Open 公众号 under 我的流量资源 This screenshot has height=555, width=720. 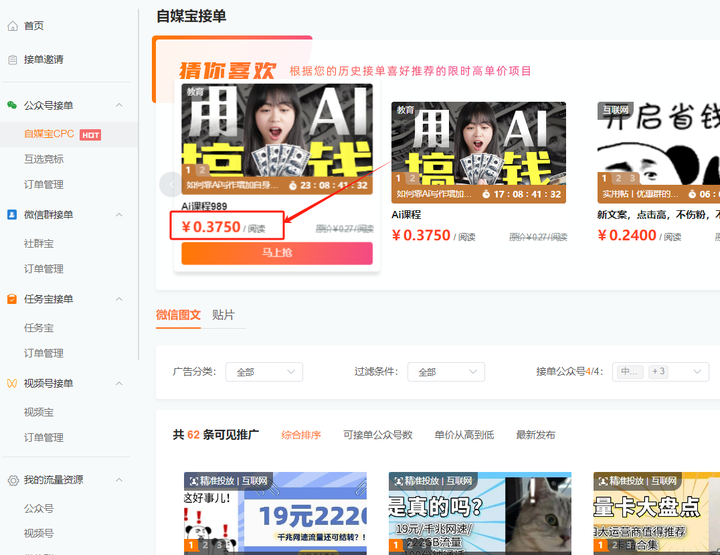[39, 509]
